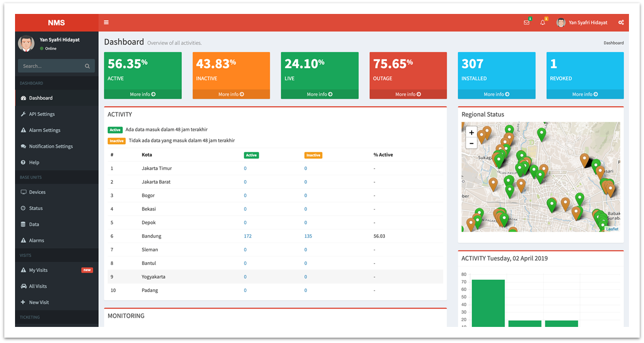Click the tallest green activity bar
The image size is (644, 343).
[x=488, y=303]
